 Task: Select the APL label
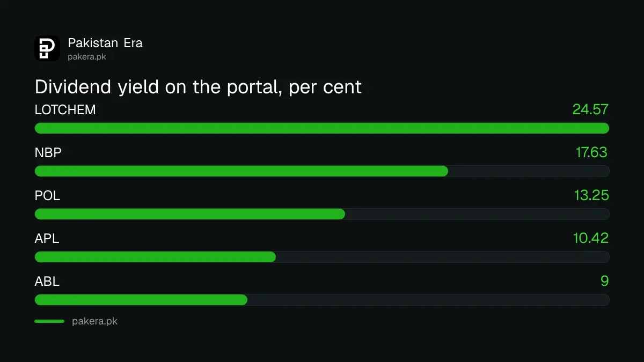pos(47,239)
